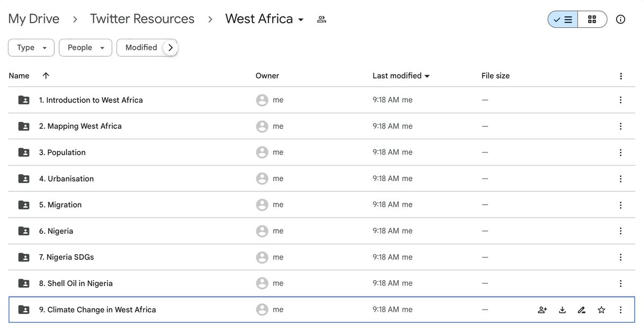Image resolution: width=644 pixels, height=330 pixels.
Task: Open more actions for 3. Population
Action: tap(620, 153)
